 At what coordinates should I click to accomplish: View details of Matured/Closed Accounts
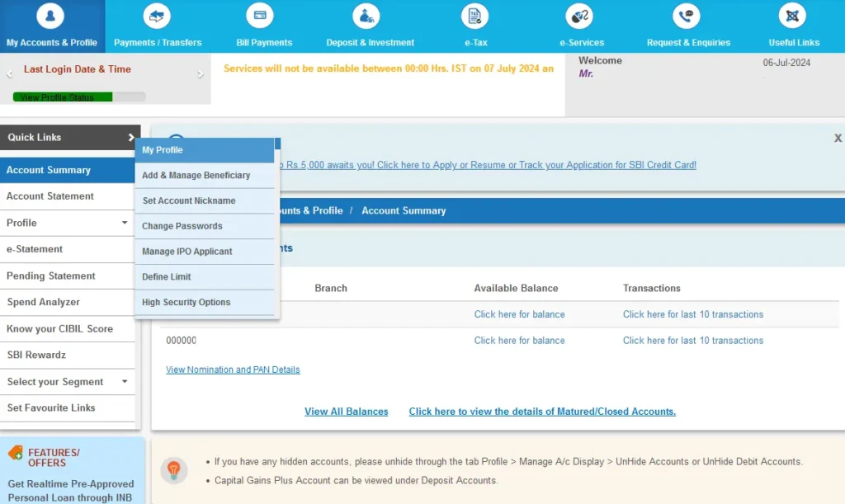[x=542, y=412]
